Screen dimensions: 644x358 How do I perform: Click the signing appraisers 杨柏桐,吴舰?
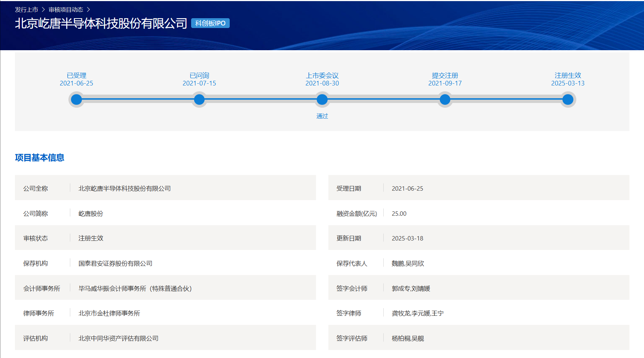(408, 338)
